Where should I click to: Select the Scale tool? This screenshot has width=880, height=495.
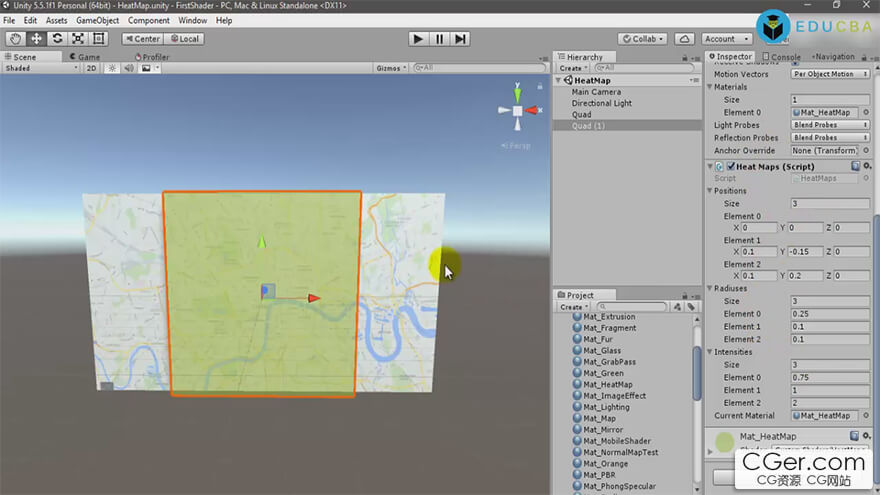coord(78,39)
